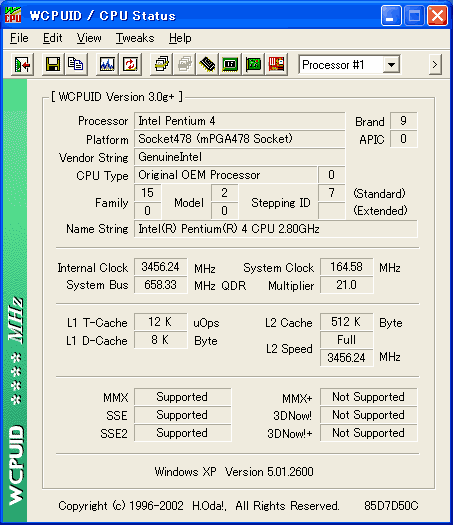Click the floppy disk save icon
The image size is (453, 525).
tap(53, 64)
